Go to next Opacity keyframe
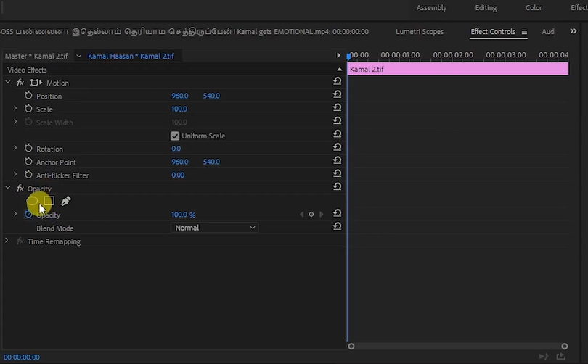 click(x=322, y=214)
